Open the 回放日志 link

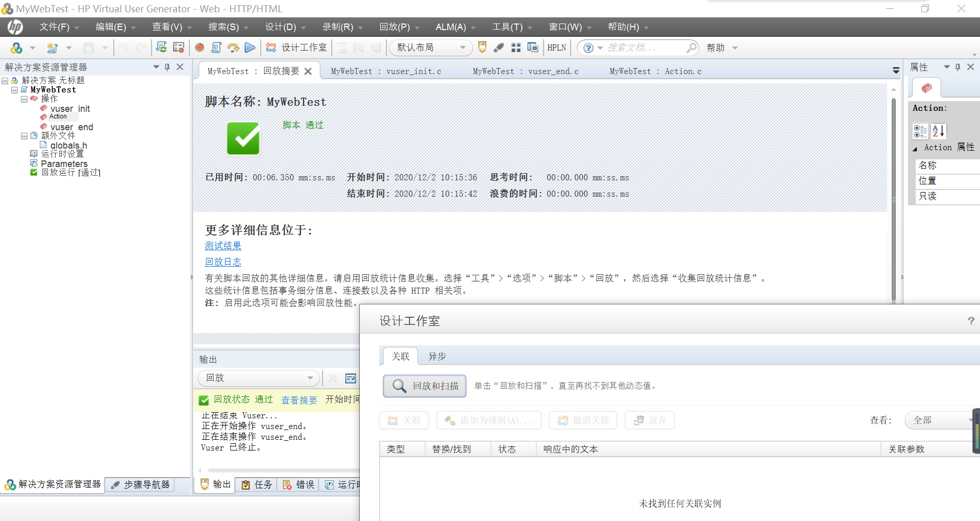tap(223, 262)
